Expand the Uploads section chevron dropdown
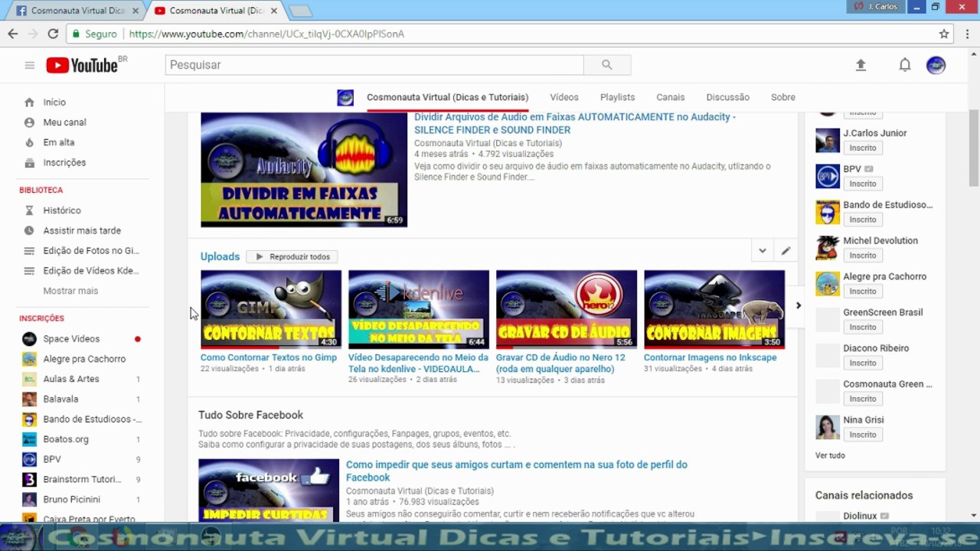 (763, 251)
